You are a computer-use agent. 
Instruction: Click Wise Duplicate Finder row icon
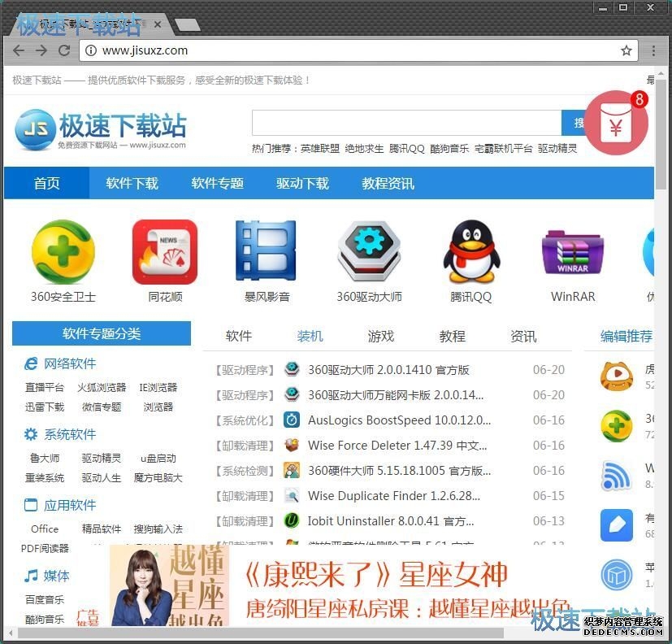[x=292, y=496]
